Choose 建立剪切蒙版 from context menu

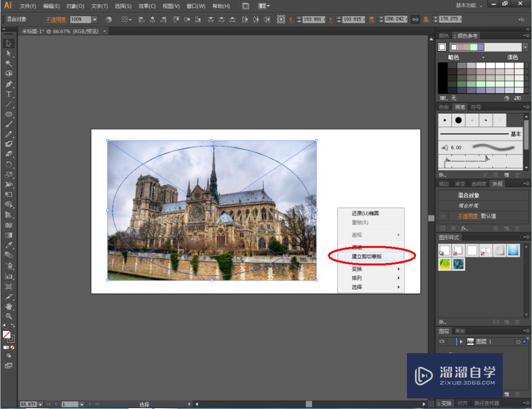pos(367,256)
